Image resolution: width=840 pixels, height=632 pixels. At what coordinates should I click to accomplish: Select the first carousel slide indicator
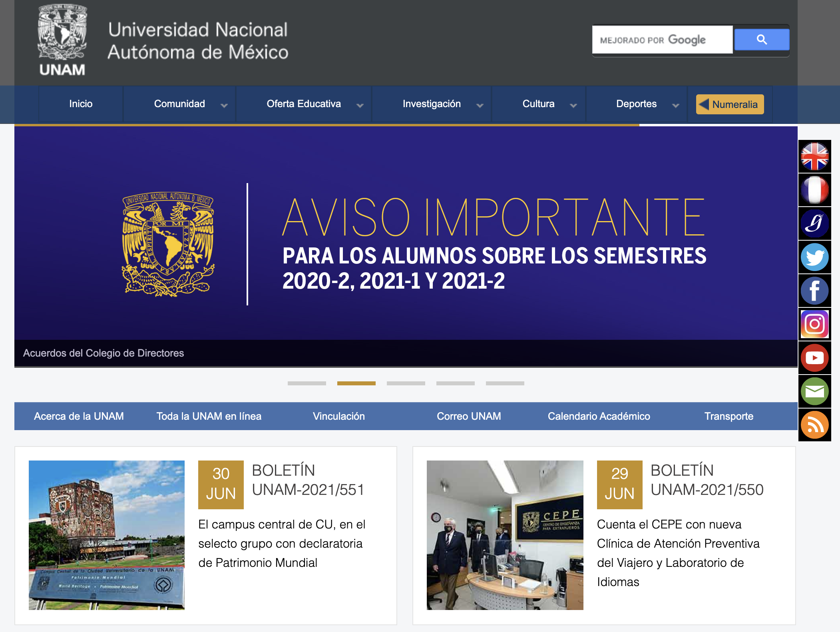pyautogui.click(x=307, y=383)
